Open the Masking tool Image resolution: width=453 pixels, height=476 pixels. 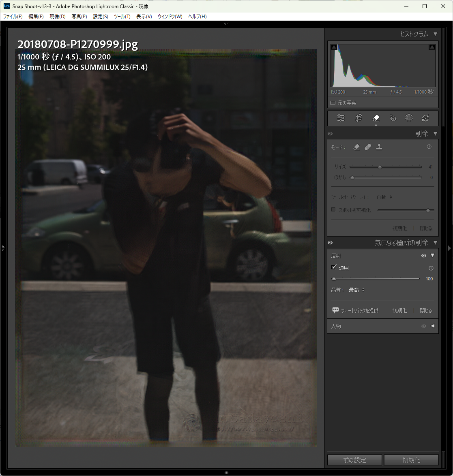(409, 118)
